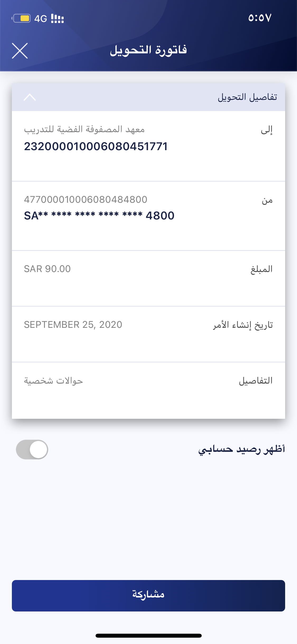Close the transfer receipt screen
This screenshot has height=644, width=297.
point(20,50)
